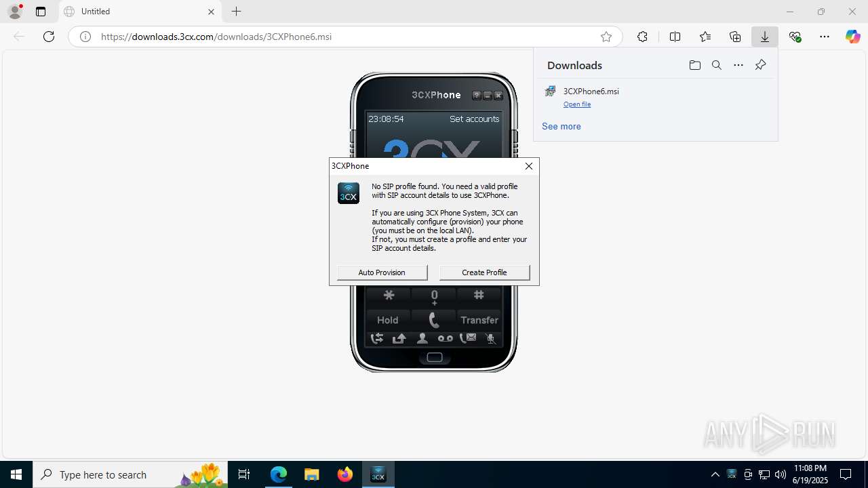Open browser profile avatar
This screenshot has height=488, width=868.
pyautogui.click(x=15, y=12)
